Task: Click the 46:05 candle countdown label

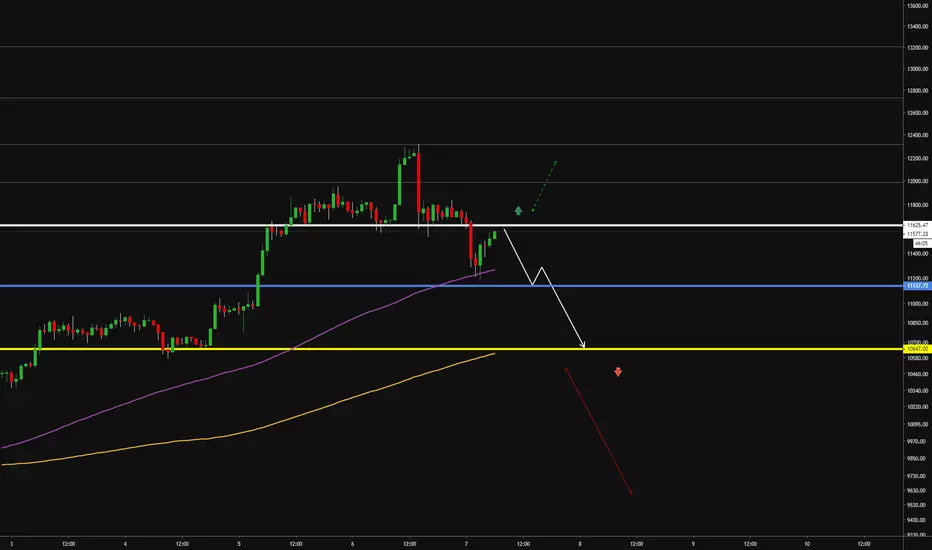Action: [x=921, y=243]
